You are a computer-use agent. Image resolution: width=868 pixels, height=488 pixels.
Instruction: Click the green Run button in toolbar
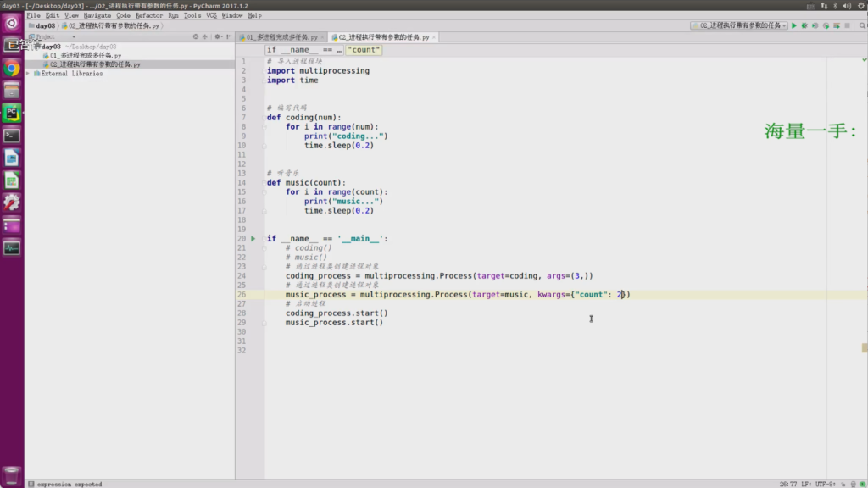point(794,26)
